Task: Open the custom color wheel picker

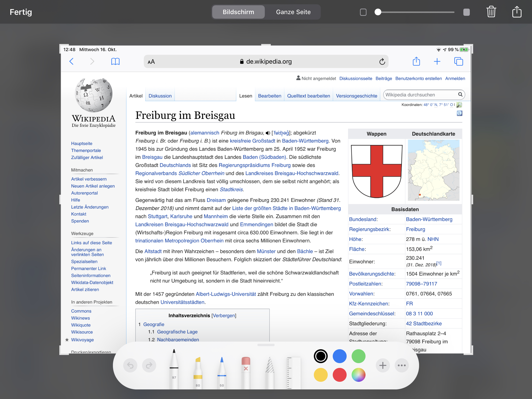Action: 358,374
